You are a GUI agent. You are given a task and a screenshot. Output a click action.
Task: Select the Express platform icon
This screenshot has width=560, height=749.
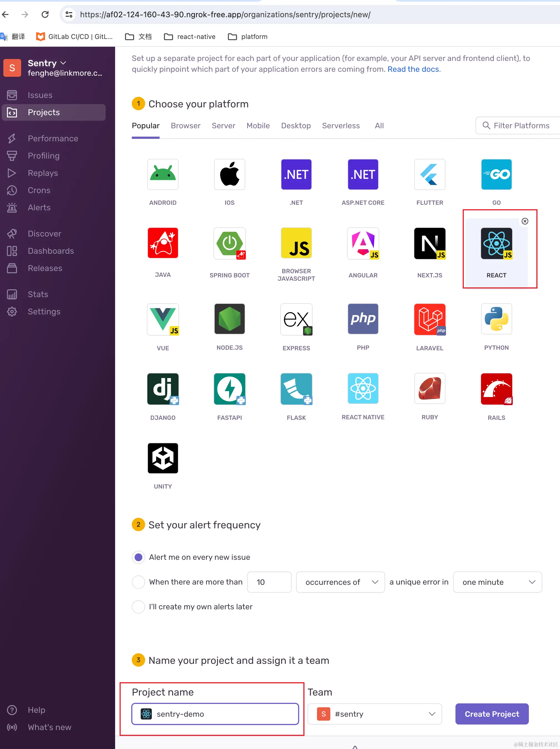(296, 319)
